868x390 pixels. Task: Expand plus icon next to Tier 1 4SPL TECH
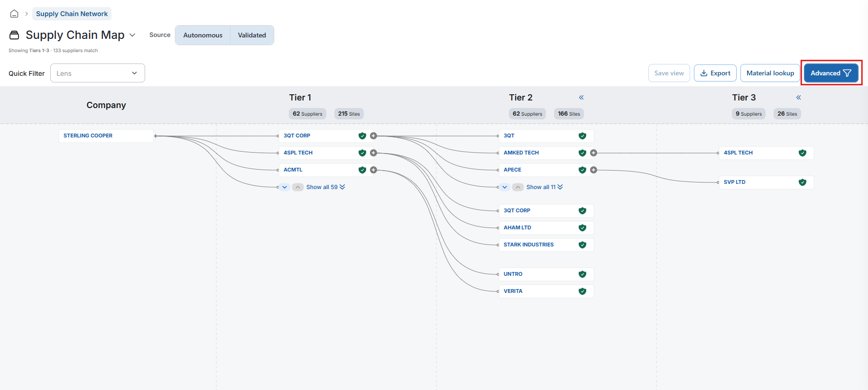click(373, 153)
